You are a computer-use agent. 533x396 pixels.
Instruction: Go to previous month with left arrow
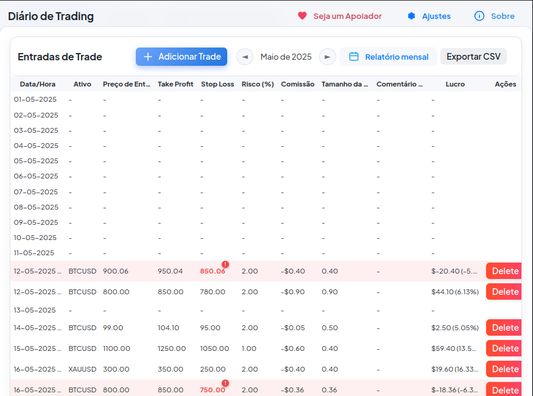245,57
